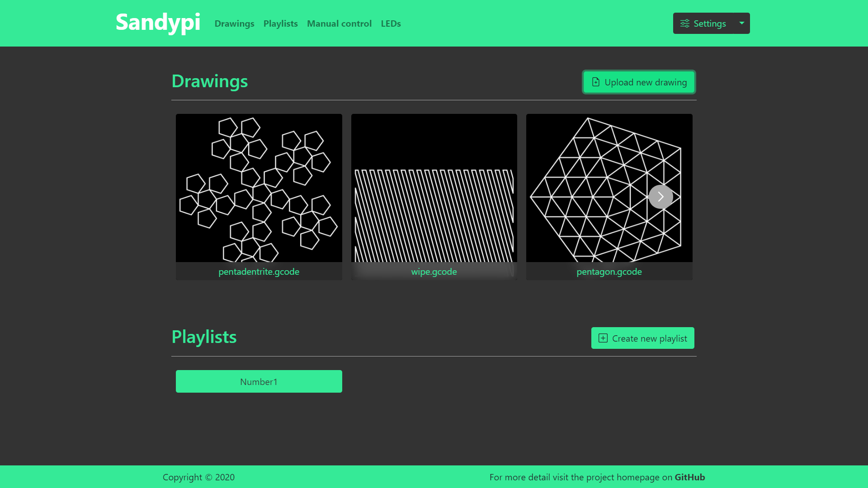
Task: Open the Number1 playlist
Action: (259, 382)
